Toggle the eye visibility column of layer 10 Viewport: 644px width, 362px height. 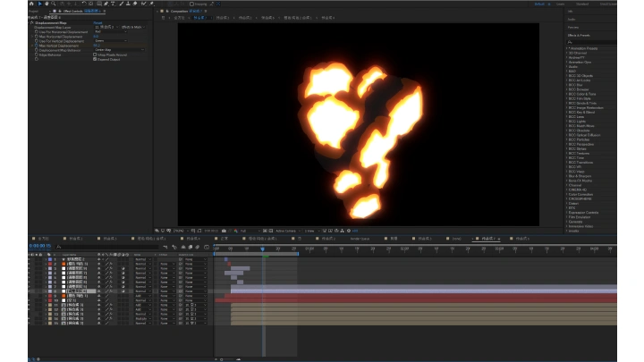click(x=29, y=300)
